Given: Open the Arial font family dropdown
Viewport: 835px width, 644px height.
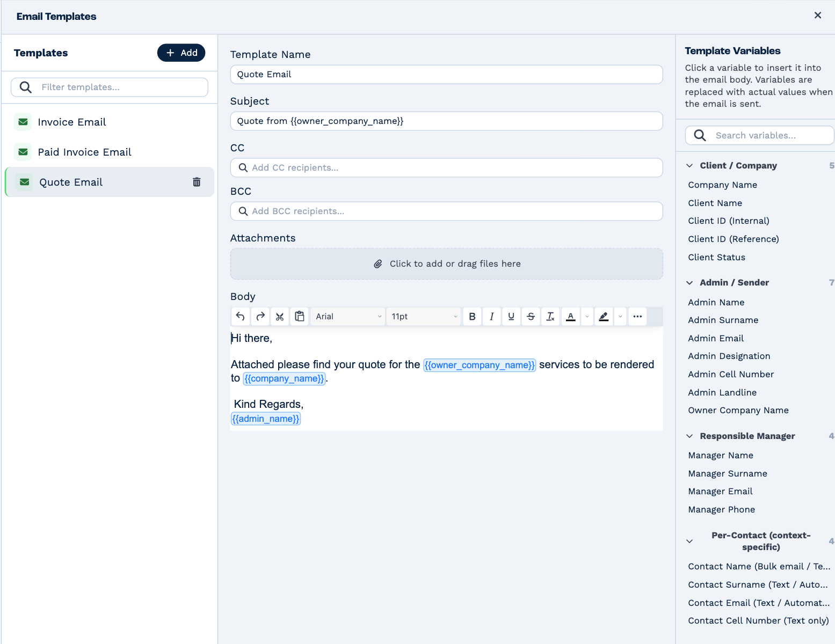Looking at the screenshot, I should tap(348, 317).
